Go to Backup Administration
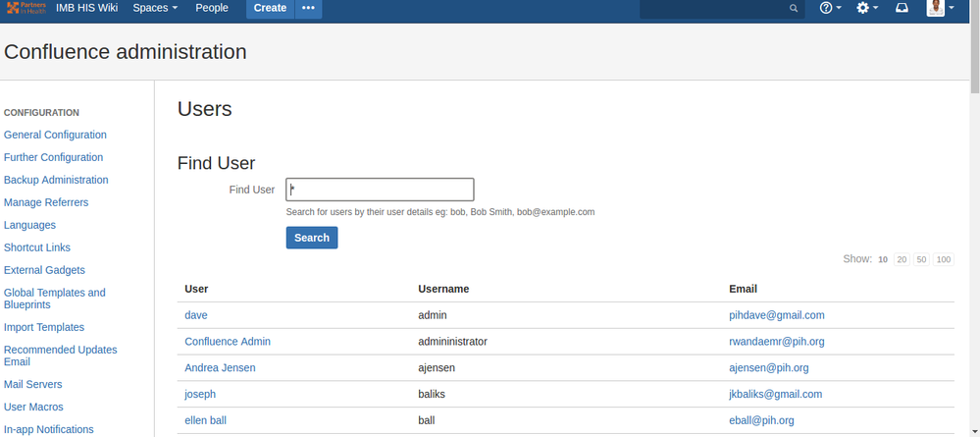 56,180
